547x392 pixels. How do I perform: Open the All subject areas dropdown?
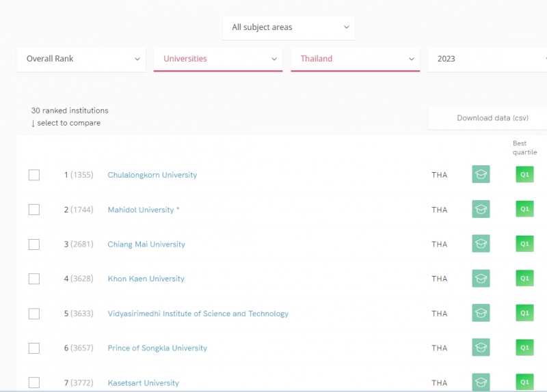pos(289,27)
